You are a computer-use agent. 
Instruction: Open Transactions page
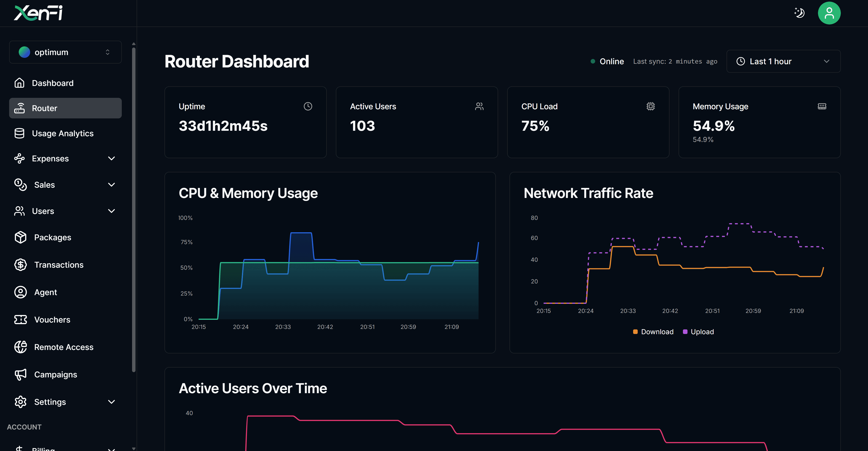point(65,265)
